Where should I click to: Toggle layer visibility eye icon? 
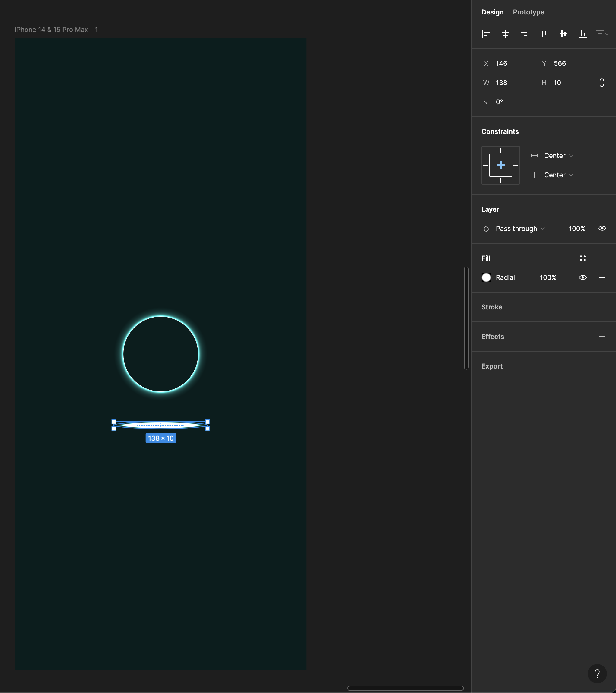[602, 229]
